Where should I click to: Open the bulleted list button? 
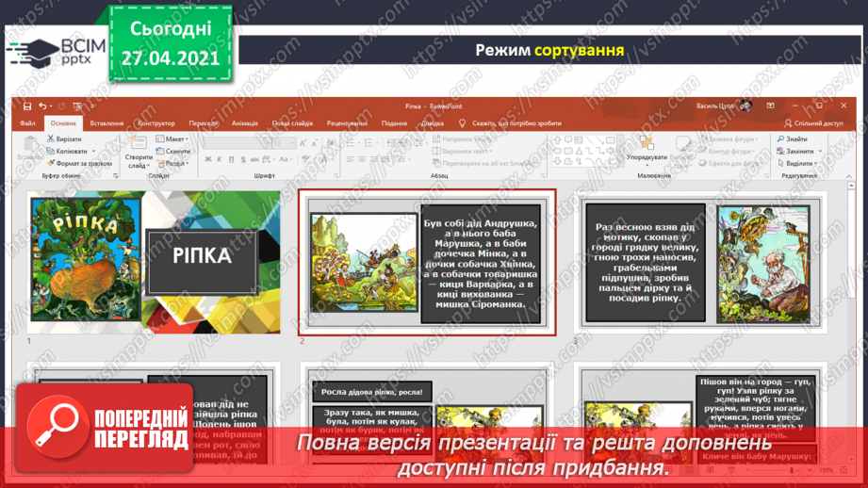point(352,143)
